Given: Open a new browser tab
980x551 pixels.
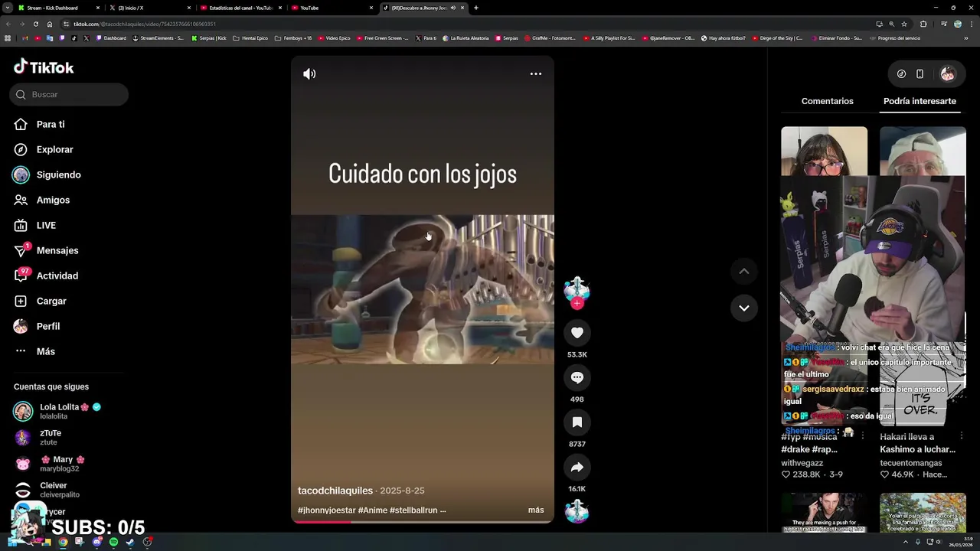Looking at the screenshot, I should point(475,8).
